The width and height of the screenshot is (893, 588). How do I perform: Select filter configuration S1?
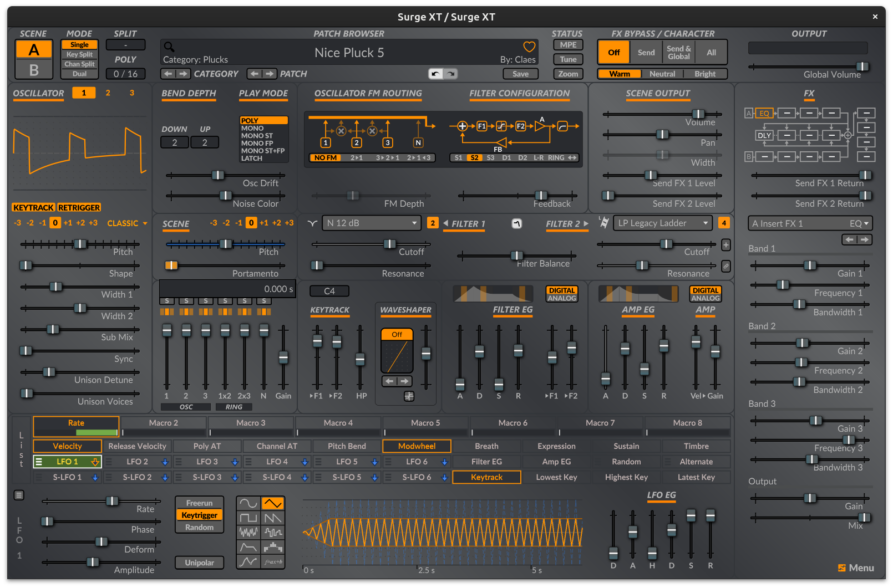[x=458, y=157]
